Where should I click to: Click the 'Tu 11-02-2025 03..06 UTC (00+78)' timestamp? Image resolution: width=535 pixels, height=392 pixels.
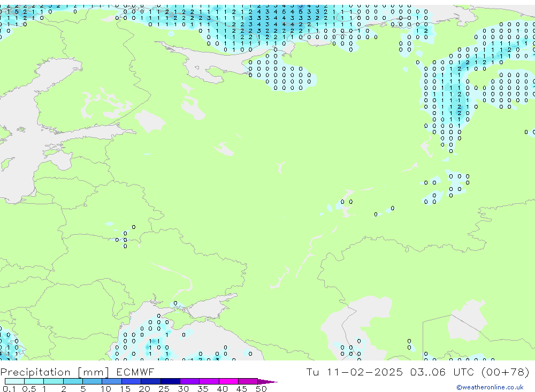(x=418, y=372)
